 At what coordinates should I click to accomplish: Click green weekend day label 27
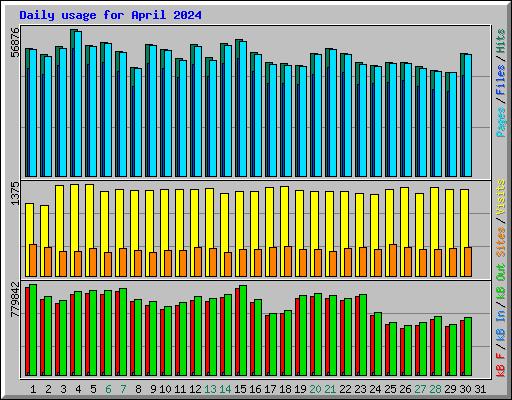(420, 389)
